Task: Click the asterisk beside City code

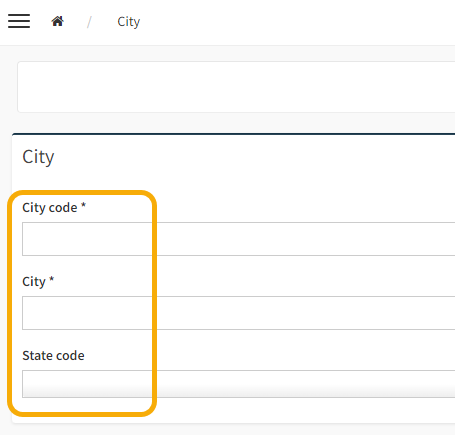Action: tap(83, 205)
